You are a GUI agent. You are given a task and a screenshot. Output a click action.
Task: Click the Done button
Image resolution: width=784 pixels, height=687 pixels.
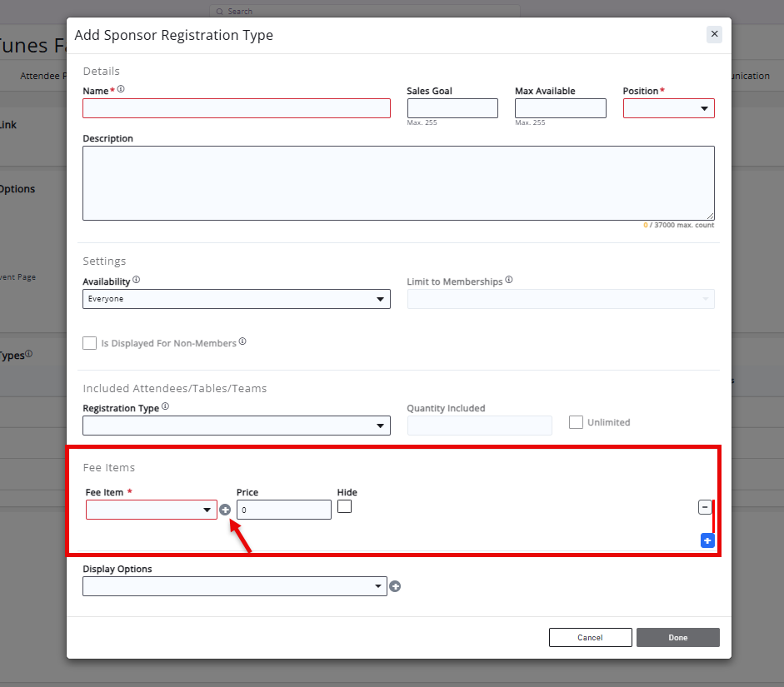(x=678, y=638)
